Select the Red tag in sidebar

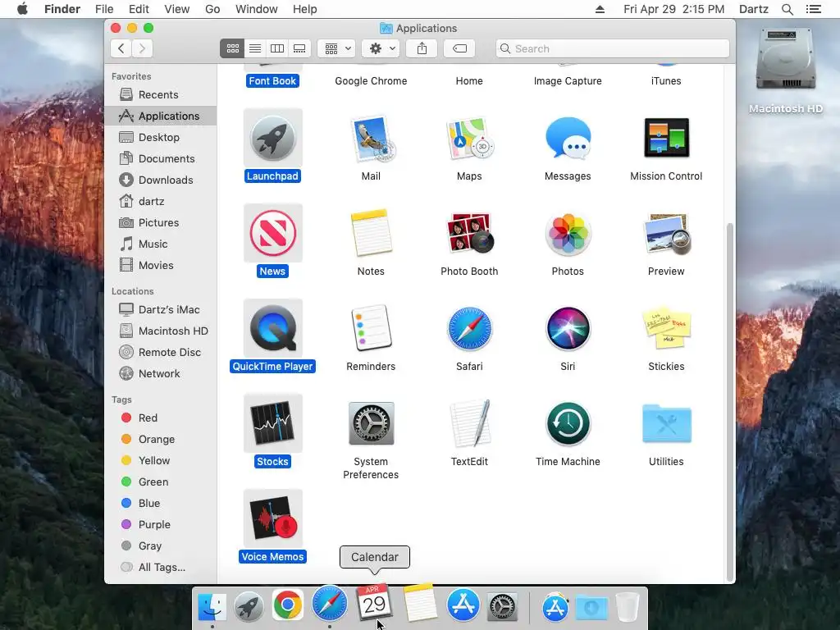(x=161, y=418)
